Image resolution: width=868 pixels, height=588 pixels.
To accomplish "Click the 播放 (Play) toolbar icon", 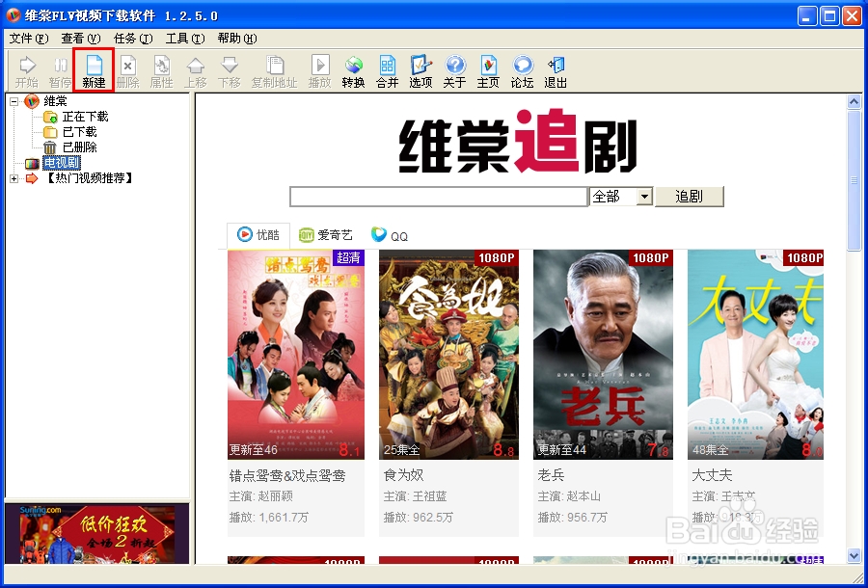I will 319,69.
